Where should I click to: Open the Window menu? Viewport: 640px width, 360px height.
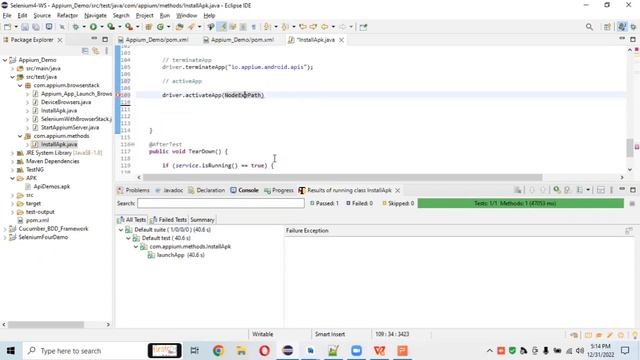point(187,16)
